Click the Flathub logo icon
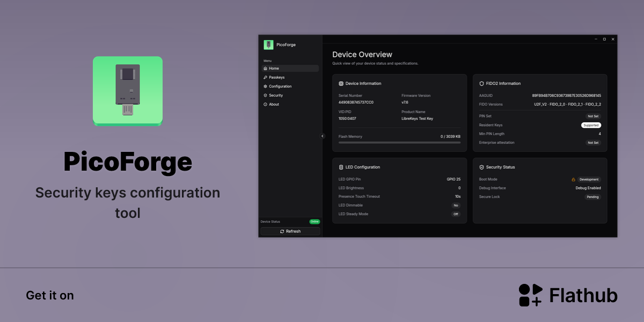This screenshot has width=644, height=322. [530, 295]
